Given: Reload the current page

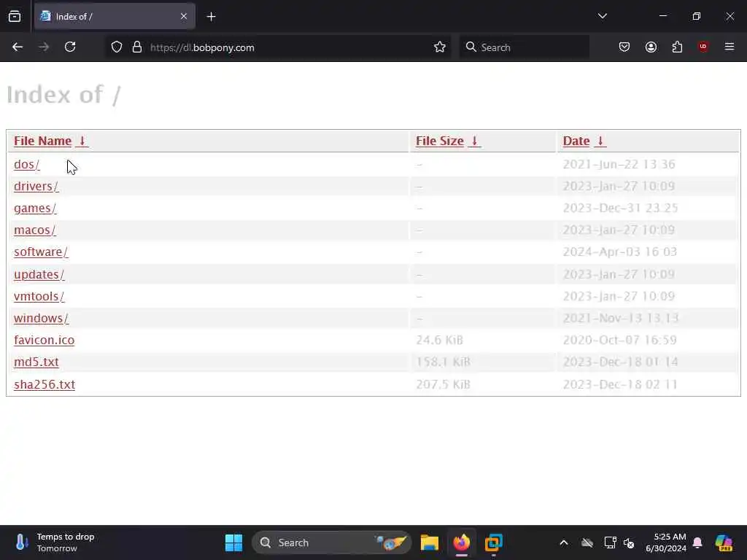Looking at the screenshot, I should [70, 47].
